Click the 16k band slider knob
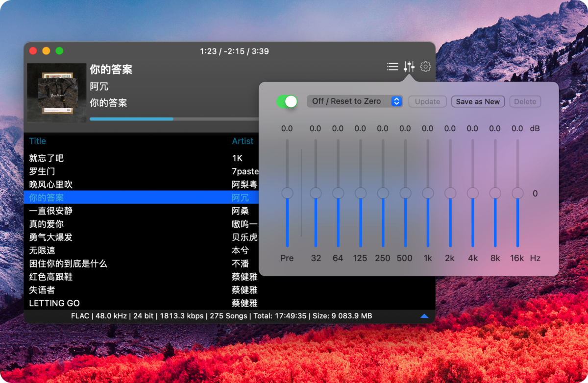The height and width of the screenshot is (383, 588). 517,193
